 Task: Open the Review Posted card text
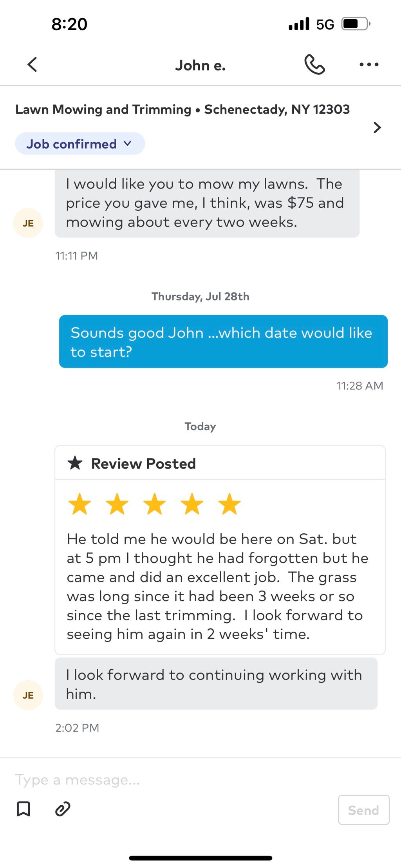(x=218, y=587)
